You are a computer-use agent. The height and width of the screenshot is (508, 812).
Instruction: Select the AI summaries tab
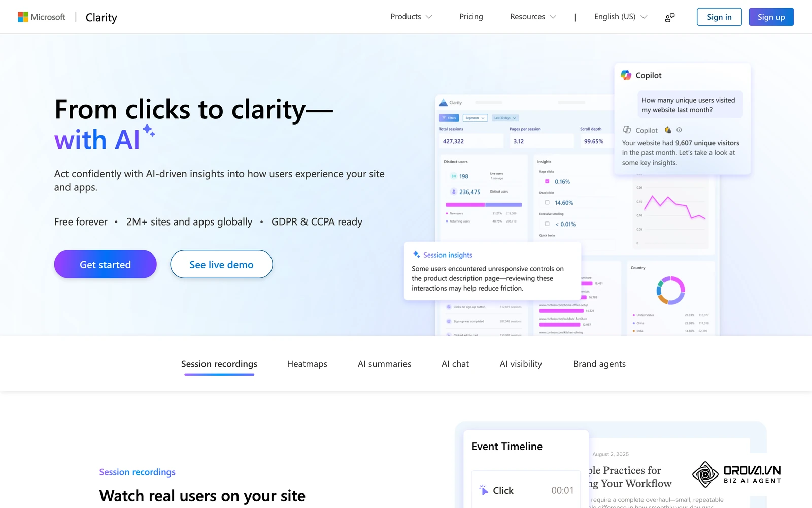384,364
